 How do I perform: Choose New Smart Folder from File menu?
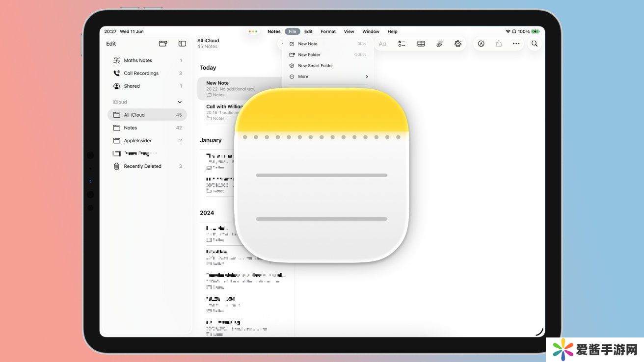tap(315, 66)
